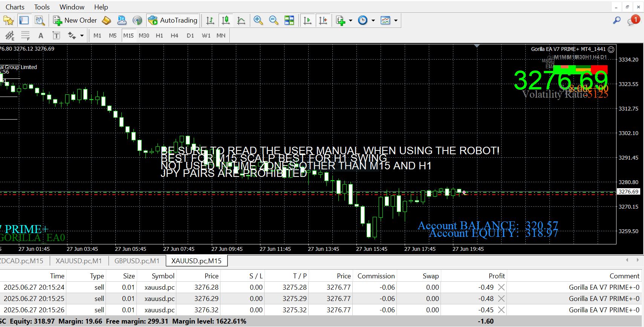Toggle the chart Auto Scroll icon
Image resolution: width=644 pixels, height=327 pixels.
pos(307,20)
